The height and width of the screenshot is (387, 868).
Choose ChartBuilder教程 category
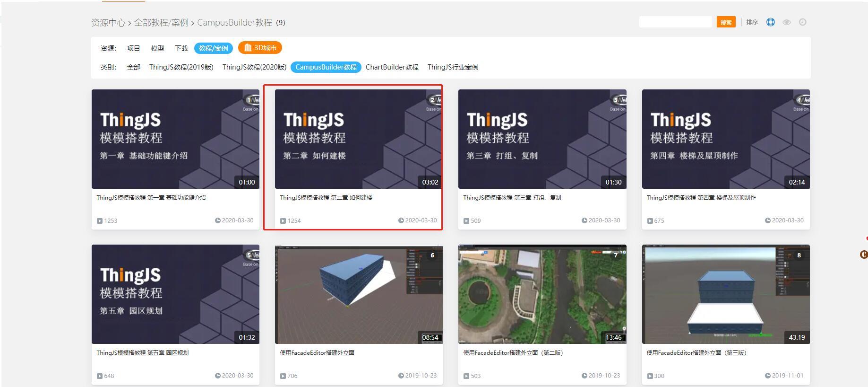(392, 67)
